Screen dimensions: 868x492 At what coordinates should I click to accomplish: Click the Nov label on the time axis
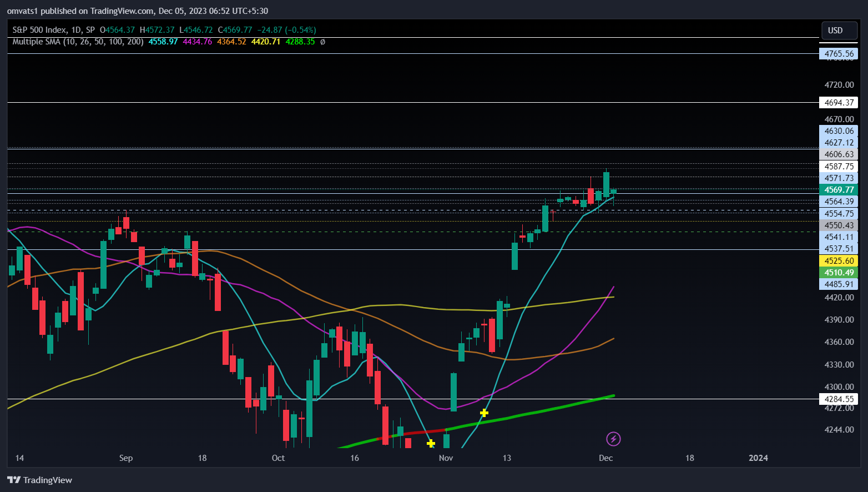click(x=446, y=458)
